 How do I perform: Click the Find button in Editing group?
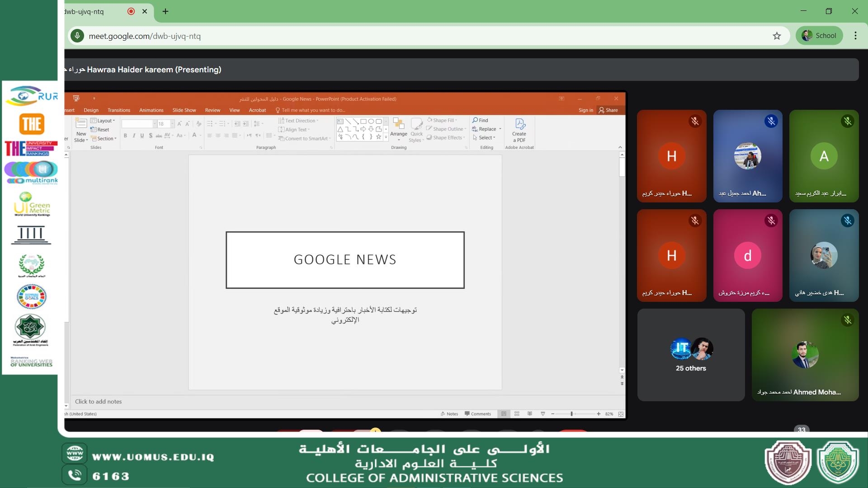480,121
